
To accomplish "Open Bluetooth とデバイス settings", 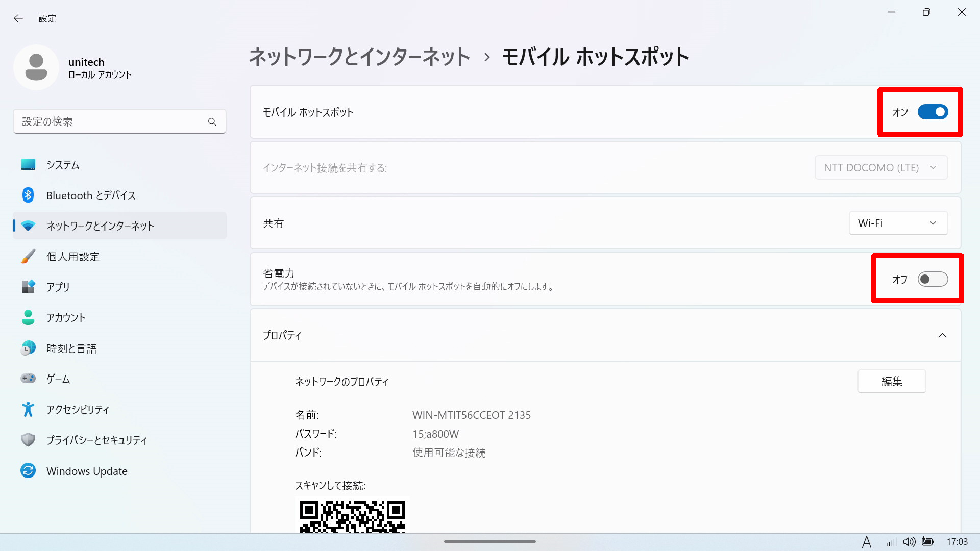I will tap(91, 195).
